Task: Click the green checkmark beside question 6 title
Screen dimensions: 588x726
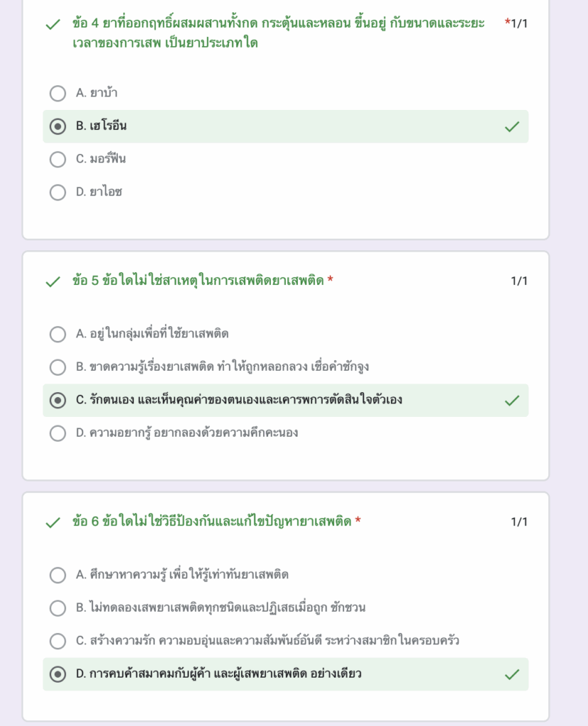Action: click(x=52, y=523)
